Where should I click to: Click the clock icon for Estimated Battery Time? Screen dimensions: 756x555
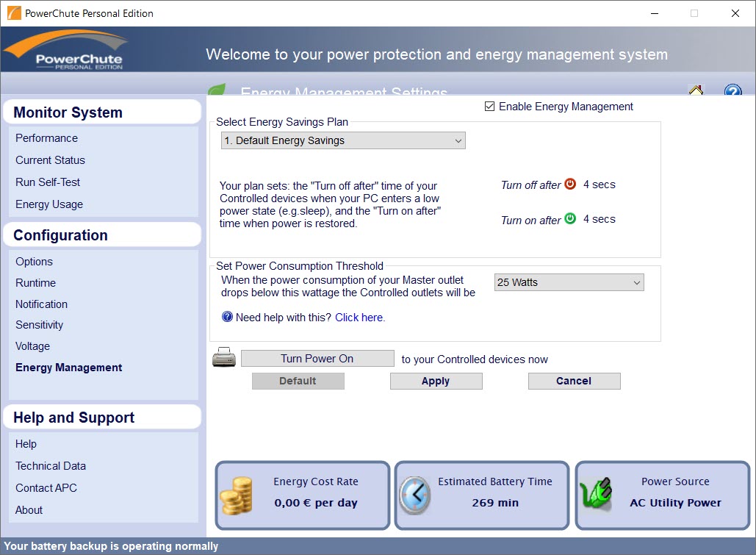(x=414, y=495)
